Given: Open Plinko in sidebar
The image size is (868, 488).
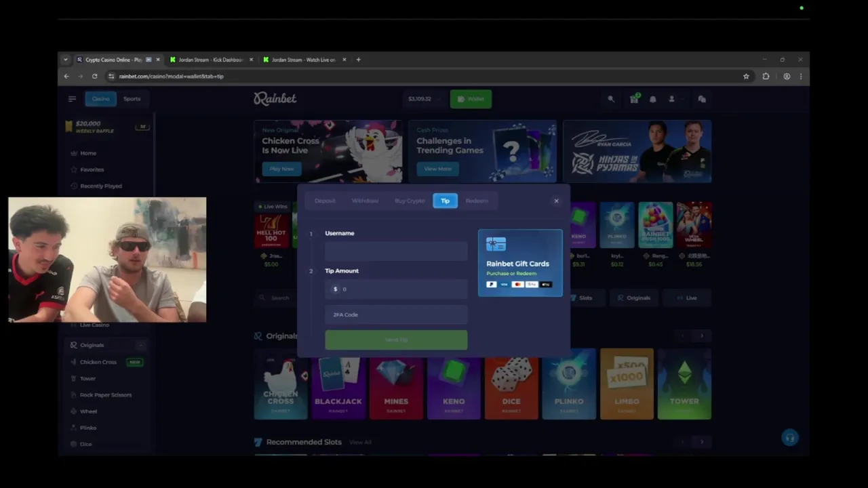Looking at the screenshot, I should (x=88, y=428).
